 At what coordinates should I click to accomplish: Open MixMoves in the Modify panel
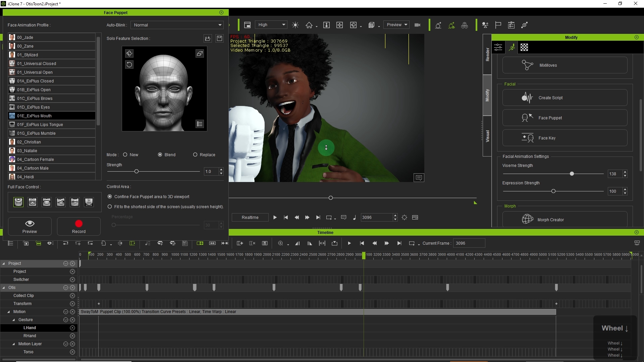pos(565,65)
